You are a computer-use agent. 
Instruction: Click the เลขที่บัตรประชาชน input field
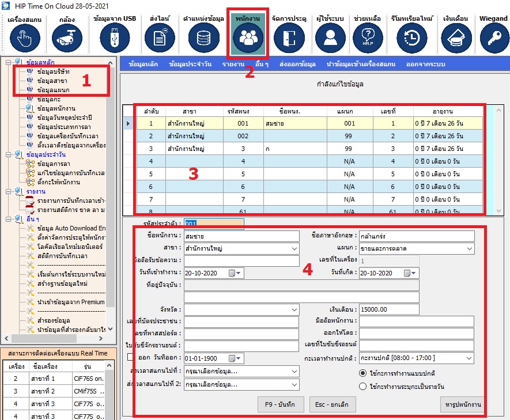241,321
